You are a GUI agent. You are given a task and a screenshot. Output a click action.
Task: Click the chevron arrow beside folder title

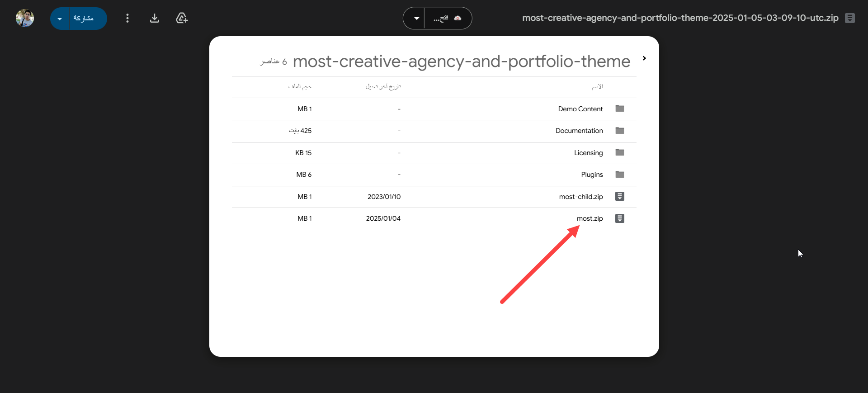644,58
